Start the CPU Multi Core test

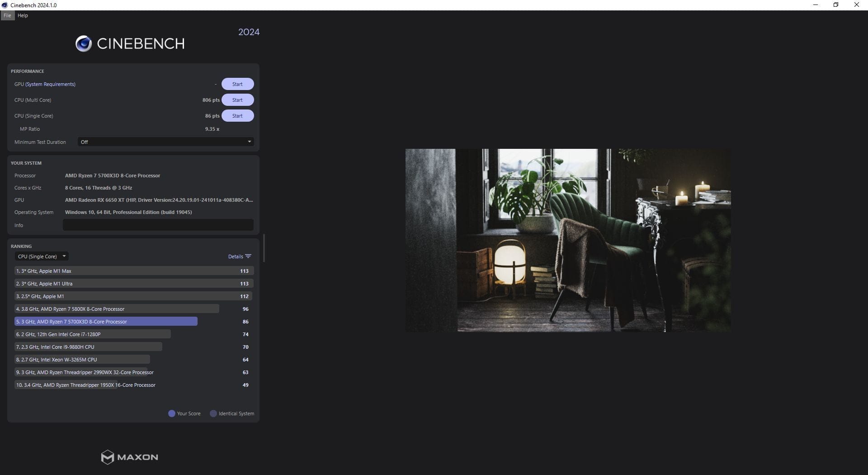tap(237, 100)
